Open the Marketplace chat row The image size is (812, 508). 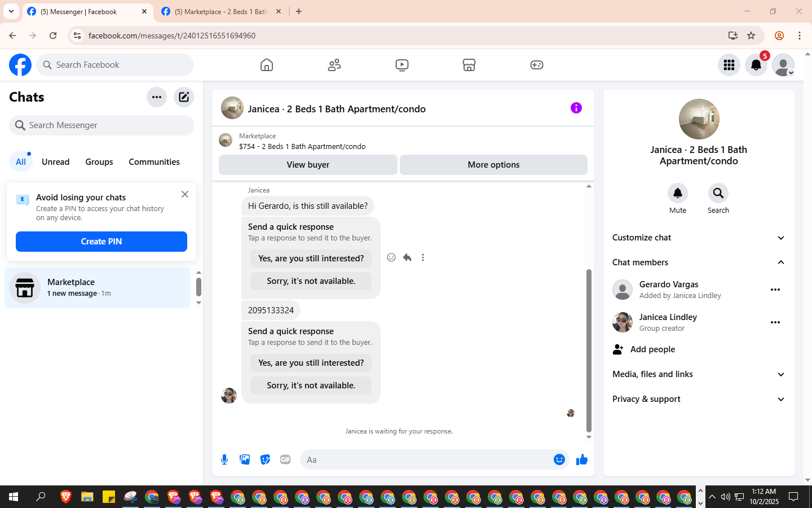click(x=98, y=288)
